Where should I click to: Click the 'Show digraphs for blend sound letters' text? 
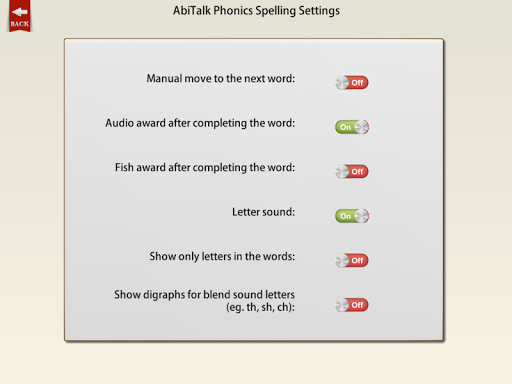(x=204, y=295)
